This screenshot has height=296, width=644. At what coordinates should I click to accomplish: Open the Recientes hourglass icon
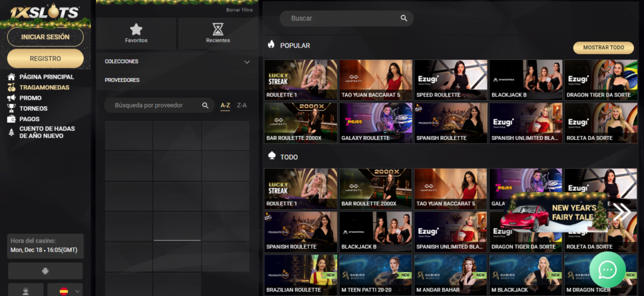tap(218, 29)
